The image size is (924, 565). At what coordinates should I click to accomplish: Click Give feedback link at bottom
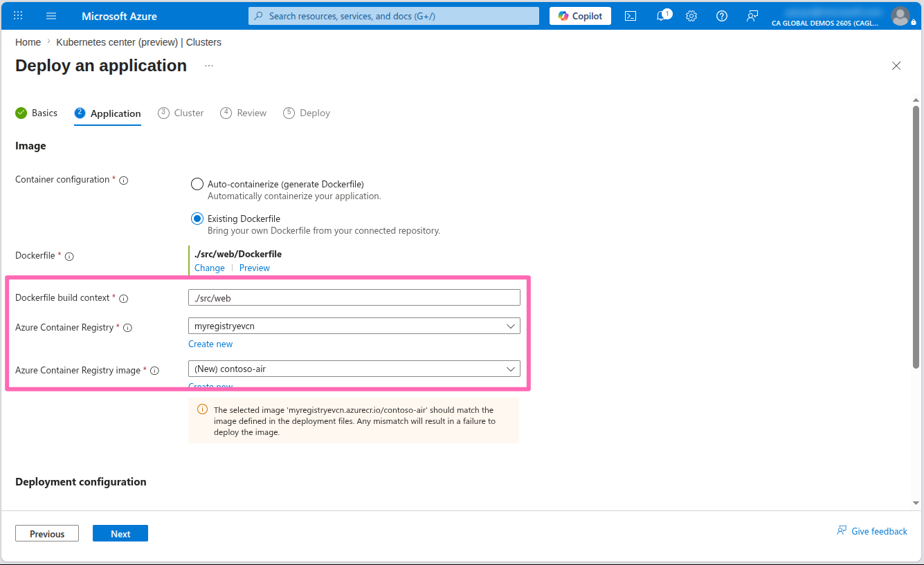[872, 531]
